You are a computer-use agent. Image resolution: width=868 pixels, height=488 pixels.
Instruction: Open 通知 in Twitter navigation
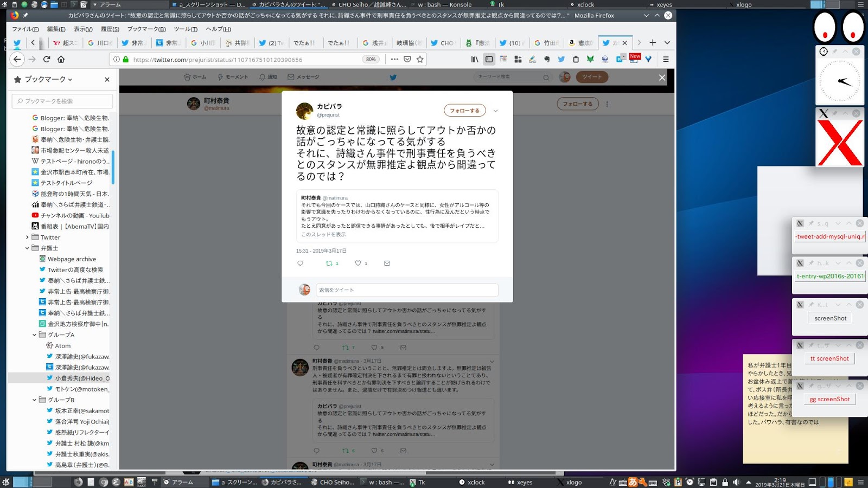pyautogui.click(x=268, y=77)
